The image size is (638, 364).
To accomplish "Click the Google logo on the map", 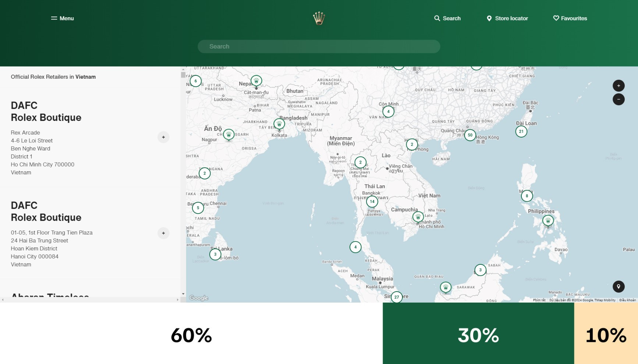I will (199, 298).
